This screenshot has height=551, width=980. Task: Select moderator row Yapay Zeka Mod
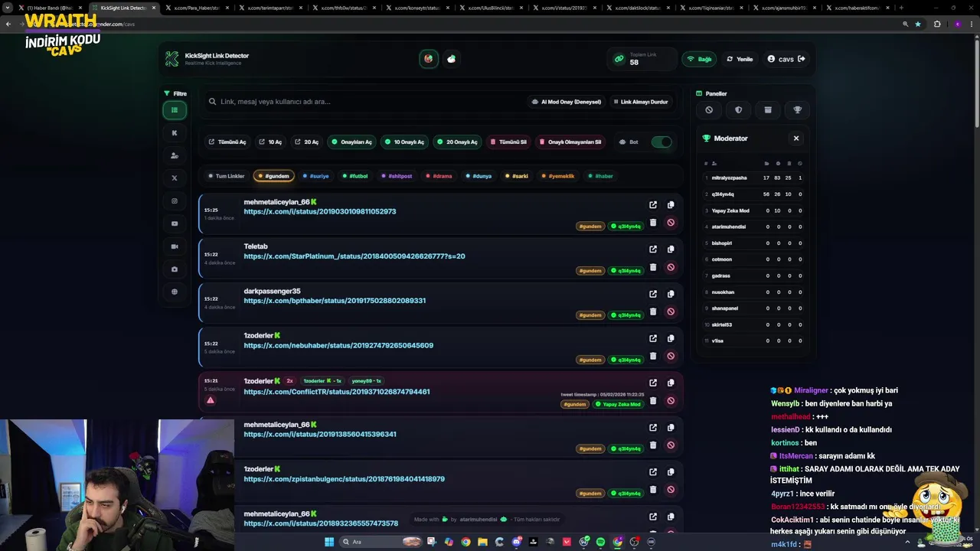click(x=753, y=210)
